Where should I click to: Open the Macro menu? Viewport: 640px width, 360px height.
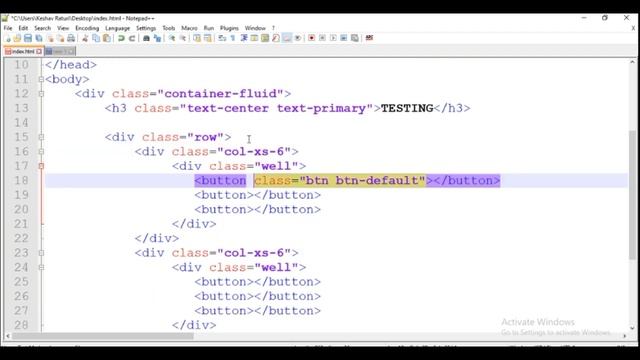point(189,28)
